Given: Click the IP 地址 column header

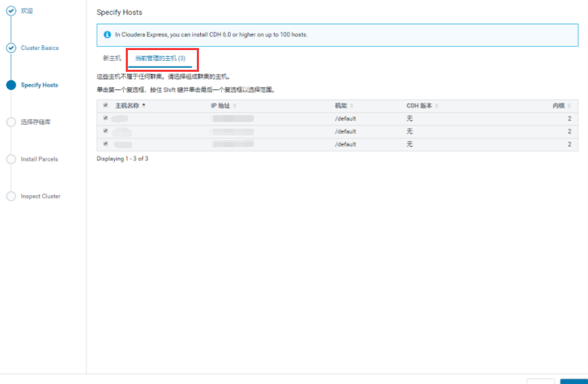Looking at the screenshot, I should click(221, 106).
